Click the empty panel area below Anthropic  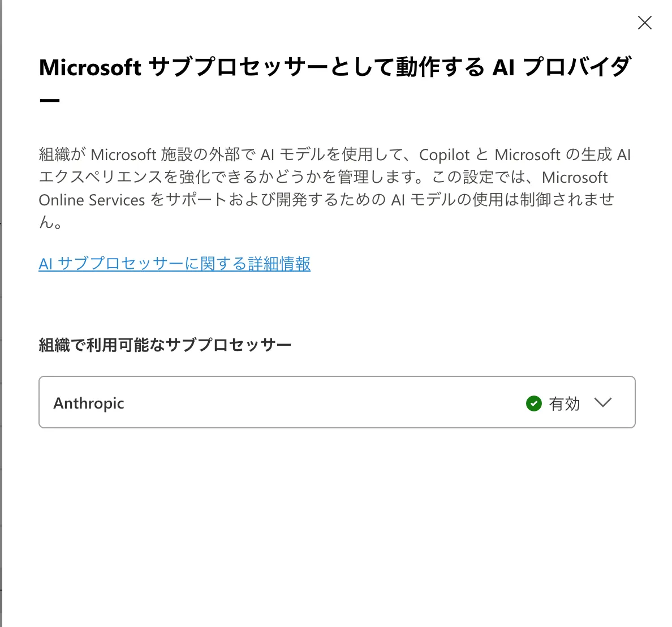336,521
